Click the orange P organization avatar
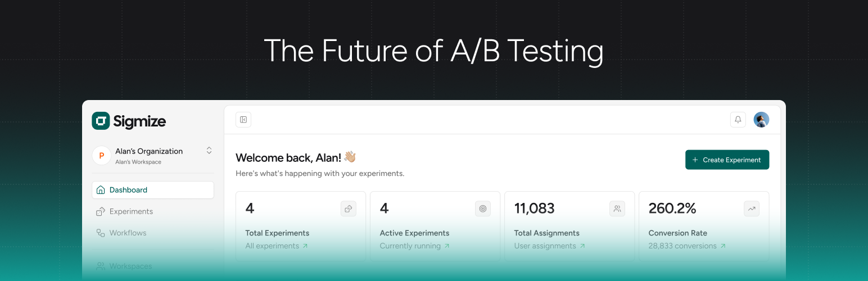The width and height of the screenshot is (868, 281). pyautogui.click(x=101, y=156)
